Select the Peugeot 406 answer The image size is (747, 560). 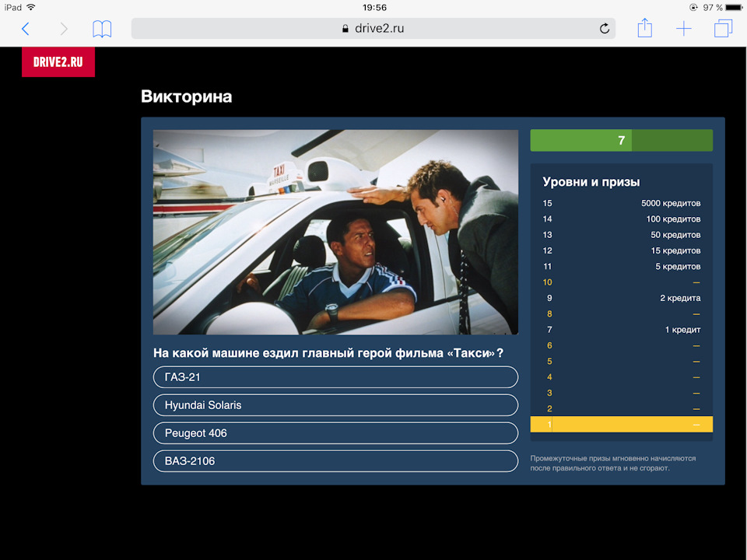point(335,433)
